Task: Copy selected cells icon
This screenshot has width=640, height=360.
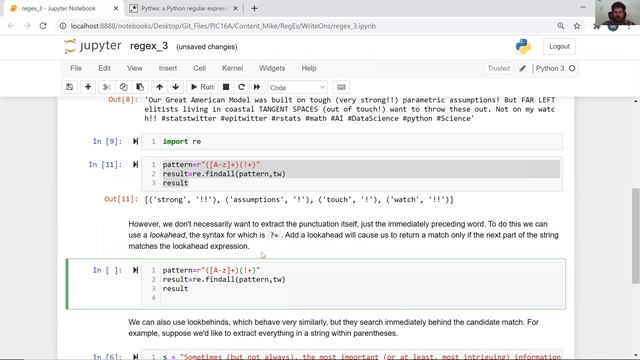Action: point(123,87)
